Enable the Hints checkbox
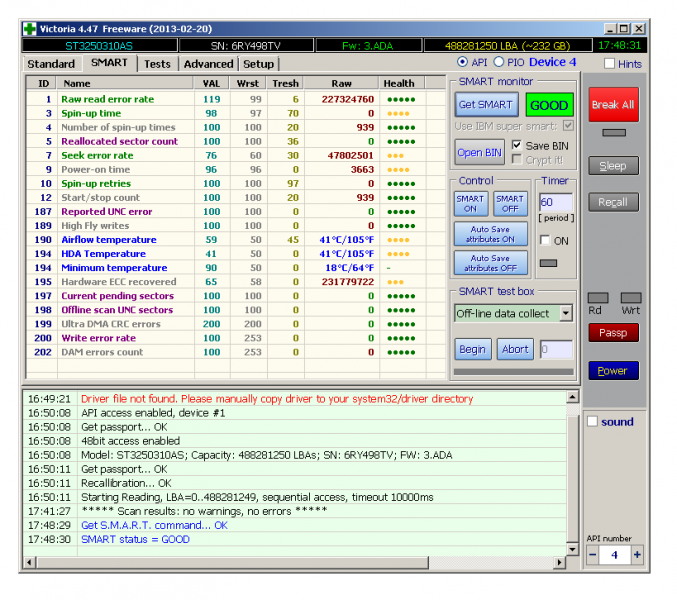 coord(610,64)
